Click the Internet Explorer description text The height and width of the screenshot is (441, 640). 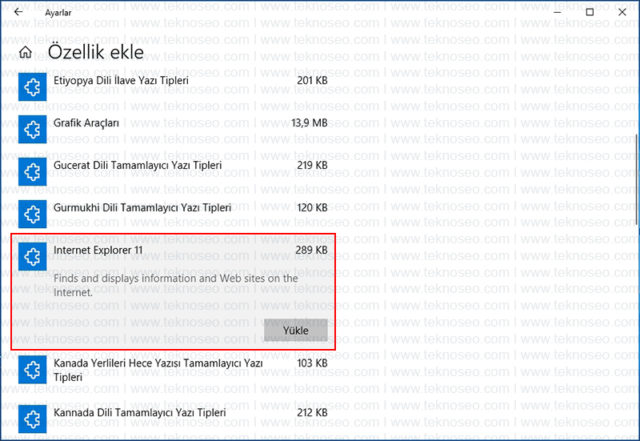176,285
